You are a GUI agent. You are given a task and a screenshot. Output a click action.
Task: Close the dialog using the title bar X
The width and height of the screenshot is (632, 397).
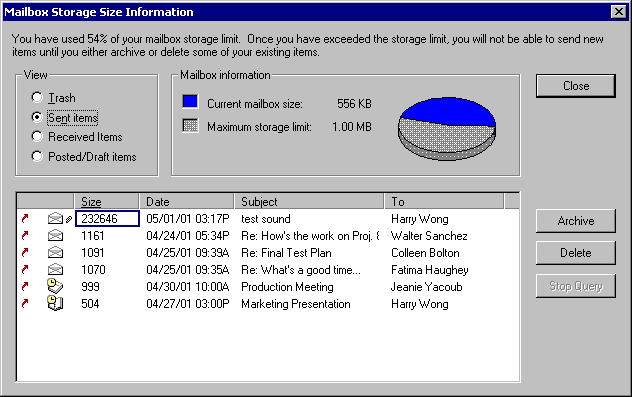[x=619, y=12]
